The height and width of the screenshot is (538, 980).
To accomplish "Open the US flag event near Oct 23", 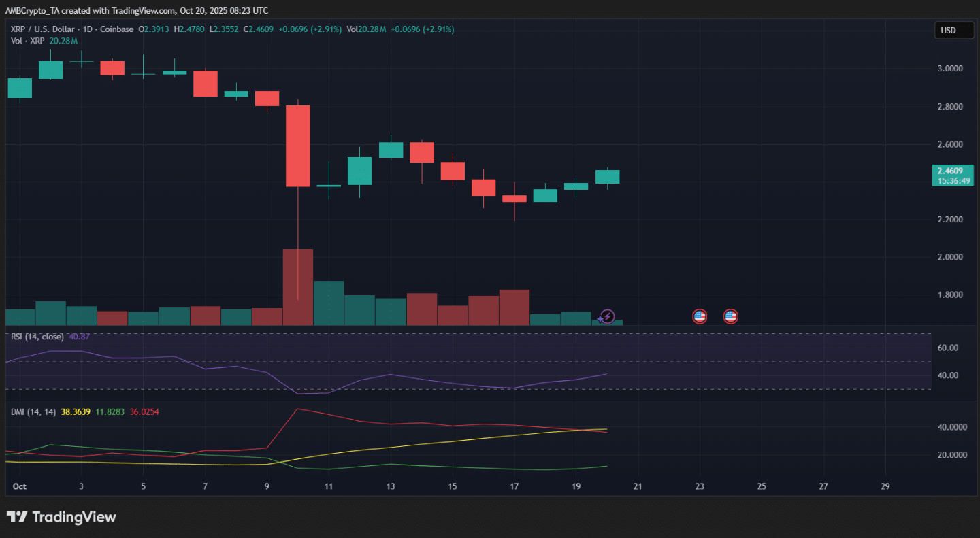I will (700, 316).
